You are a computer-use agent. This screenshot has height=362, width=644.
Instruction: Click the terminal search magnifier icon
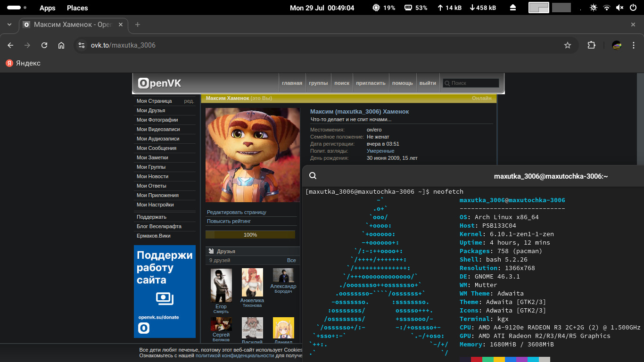[313, 176]
